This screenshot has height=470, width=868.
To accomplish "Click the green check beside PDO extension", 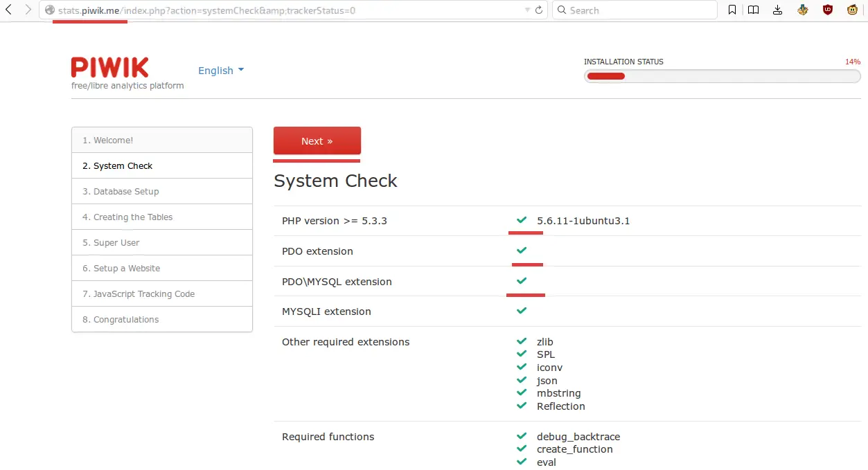I will 522,251.
